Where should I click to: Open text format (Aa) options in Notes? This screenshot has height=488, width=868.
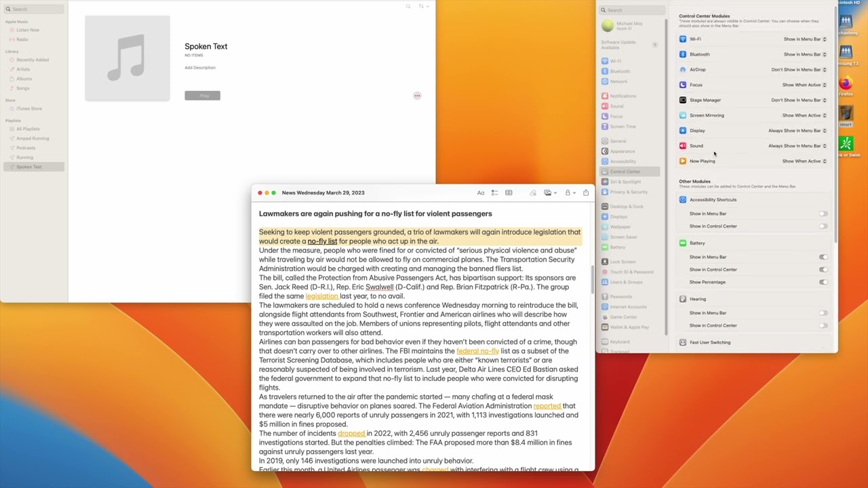[x=481, y=193]
